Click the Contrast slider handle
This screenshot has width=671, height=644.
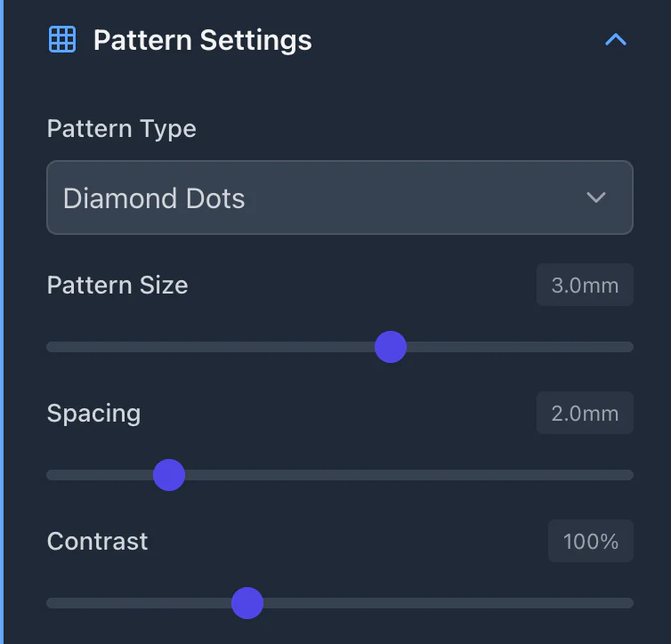[x=247, y=603]
